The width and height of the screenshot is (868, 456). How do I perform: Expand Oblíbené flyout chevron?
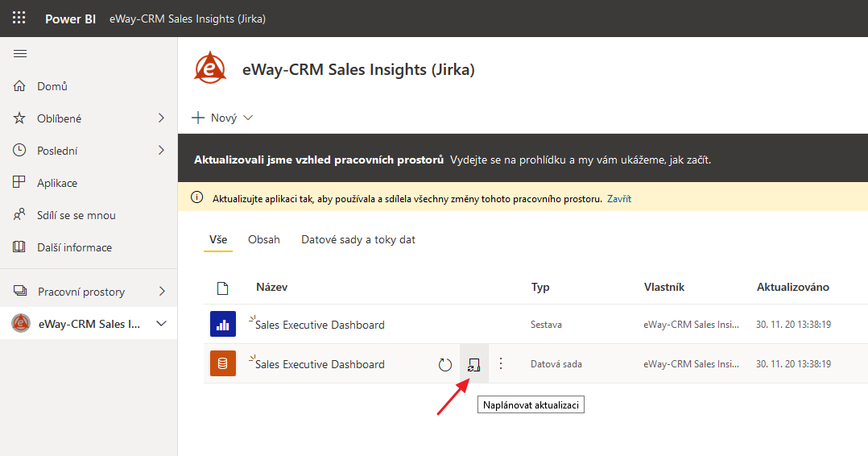point(161,118)
